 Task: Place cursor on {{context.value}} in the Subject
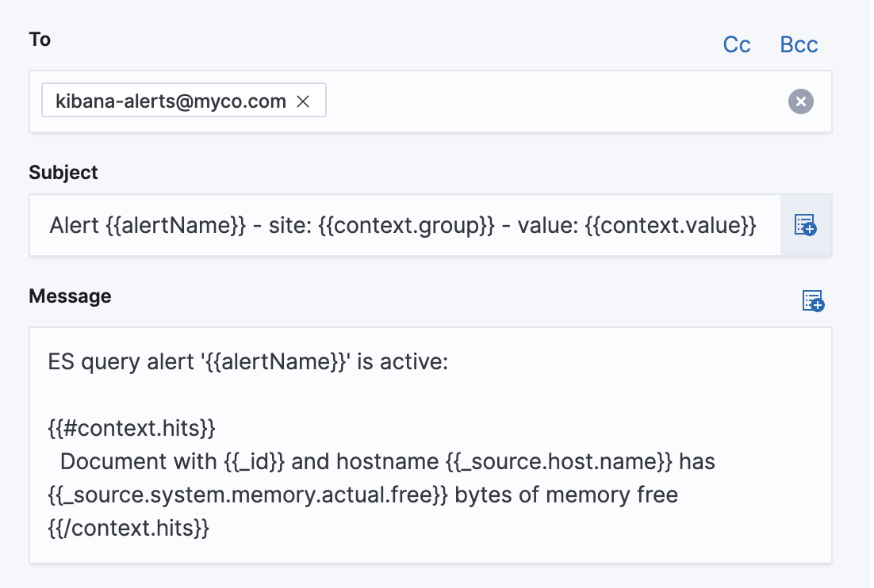pos(670,226)
